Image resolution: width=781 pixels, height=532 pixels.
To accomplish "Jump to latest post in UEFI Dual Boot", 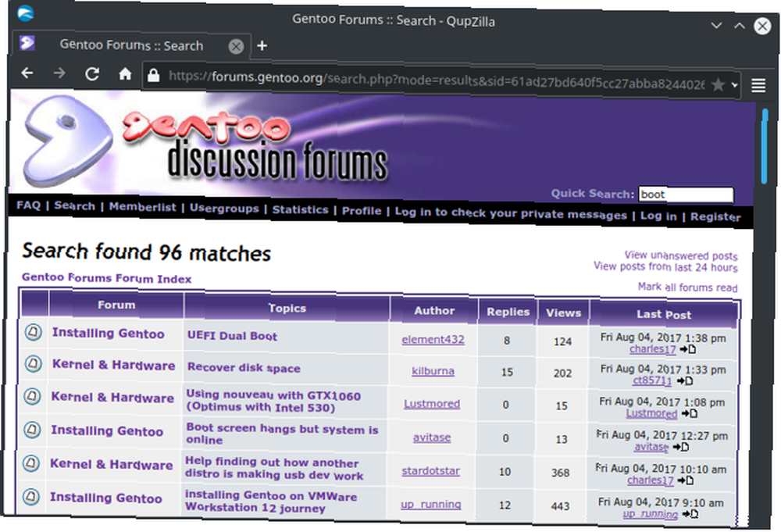I will point(688,349).
